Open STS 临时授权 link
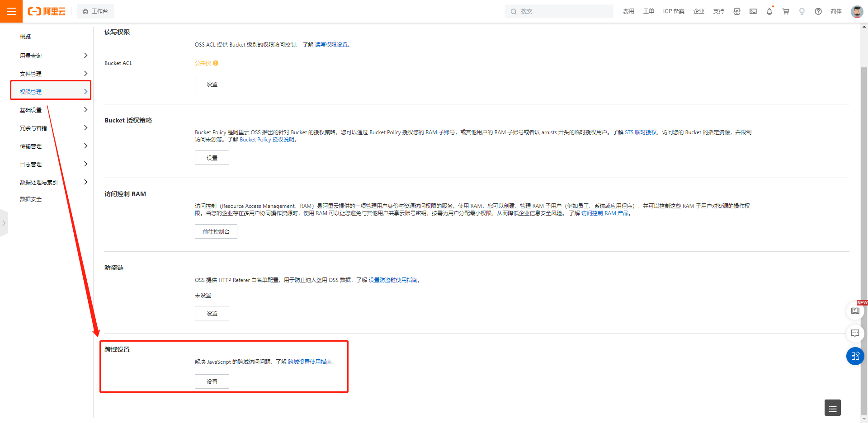 [641, 132]
